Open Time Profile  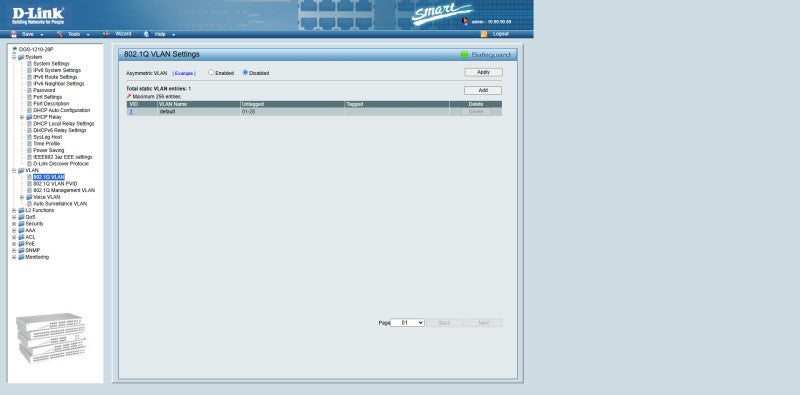click(x=46, y=143)
